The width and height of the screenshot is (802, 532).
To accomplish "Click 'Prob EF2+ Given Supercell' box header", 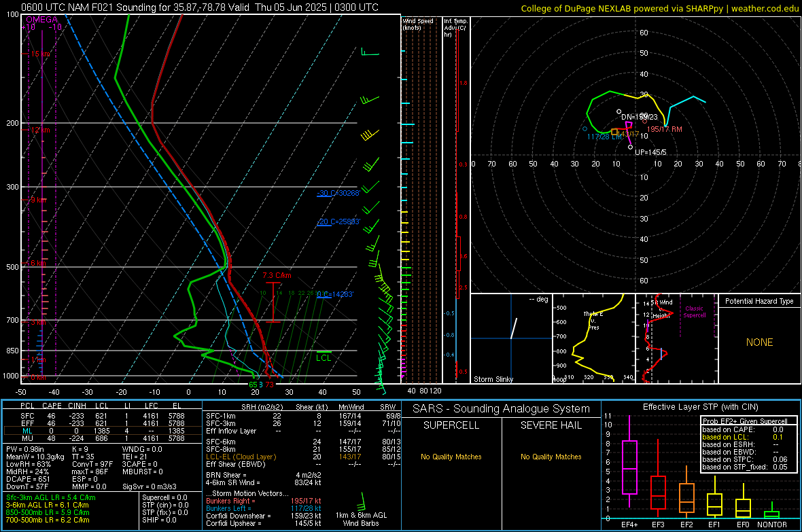I will pos(745,421).
